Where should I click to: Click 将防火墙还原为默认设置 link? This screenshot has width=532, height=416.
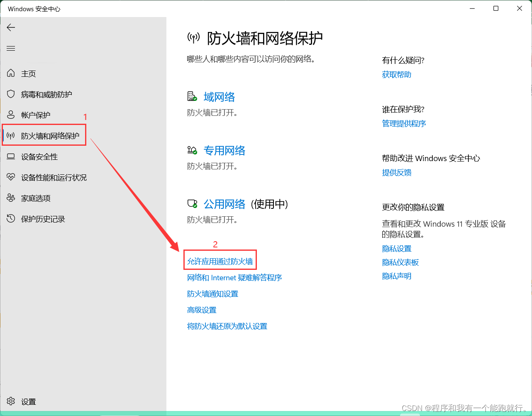click(227, 326)
